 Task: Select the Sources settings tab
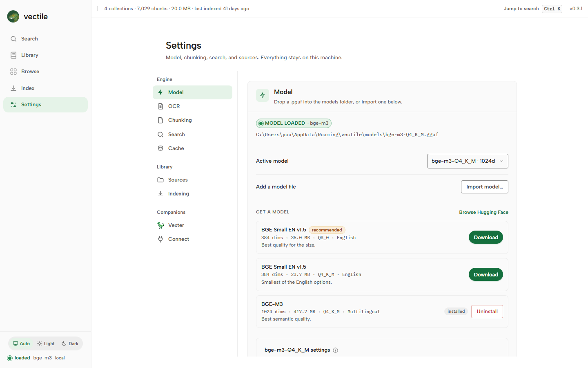(x=192, y=180)
